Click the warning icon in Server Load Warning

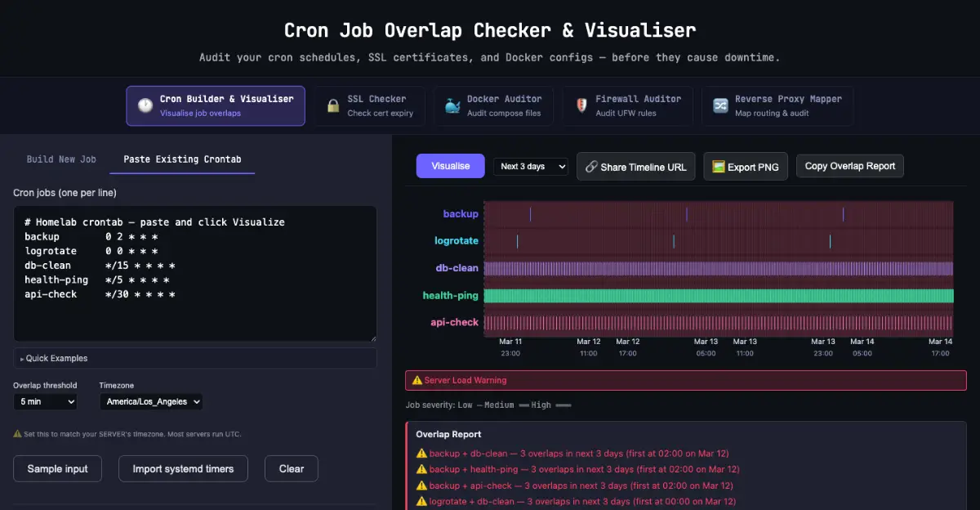[417, 380]
